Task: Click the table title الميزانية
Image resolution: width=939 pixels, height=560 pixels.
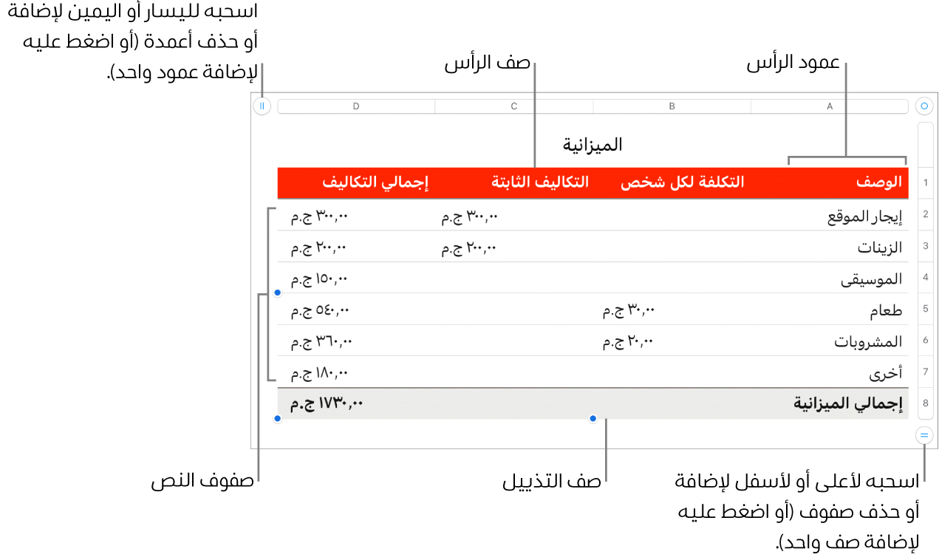Action: tap(593, 145)
